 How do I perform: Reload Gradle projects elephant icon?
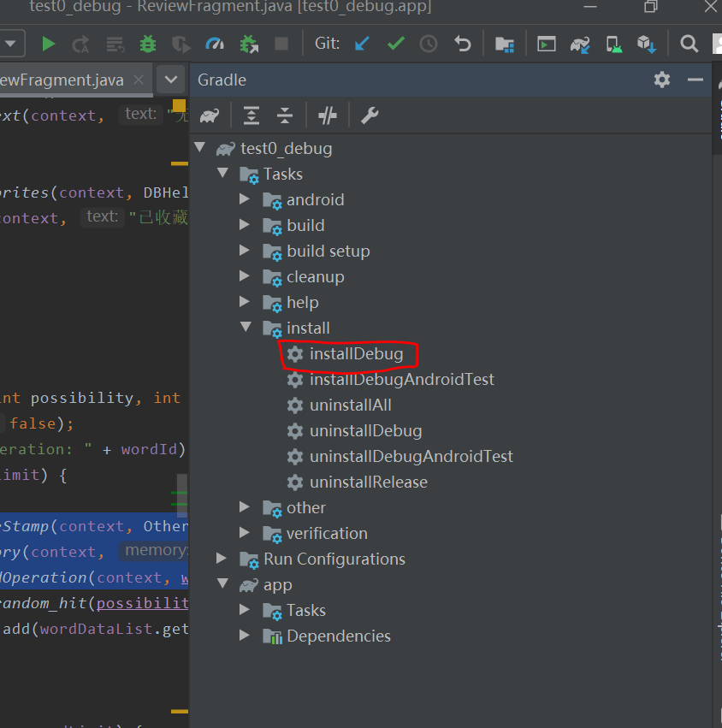pos(210,115)
